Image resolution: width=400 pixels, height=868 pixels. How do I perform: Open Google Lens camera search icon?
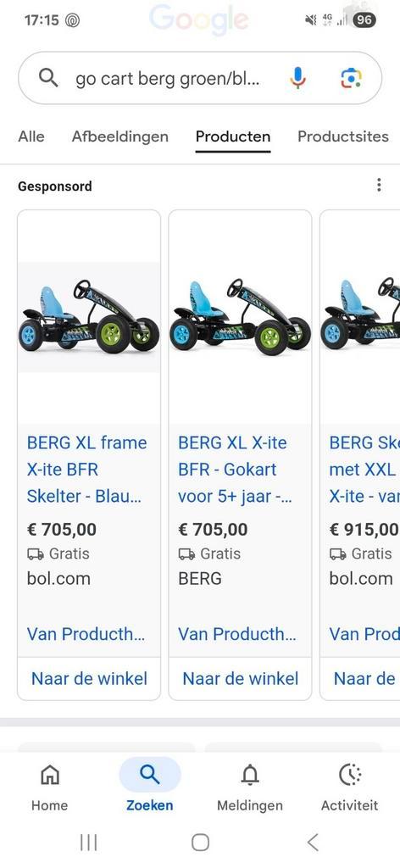[351, 78]
